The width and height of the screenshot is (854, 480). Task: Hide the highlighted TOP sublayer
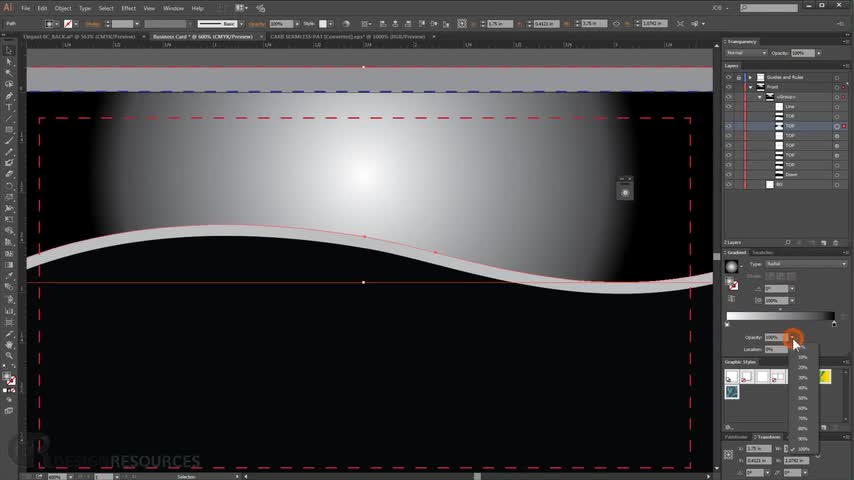(x=729, y=126)
